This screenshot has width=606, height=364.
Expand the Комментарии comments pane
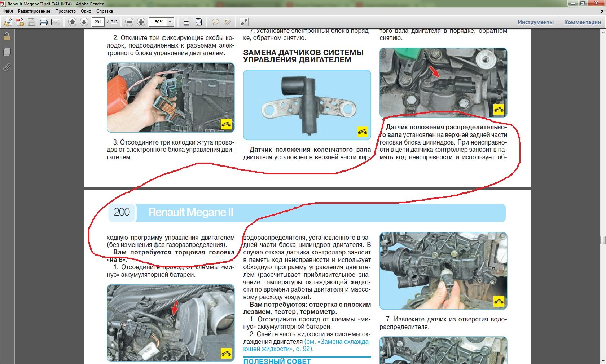point(582,22)
